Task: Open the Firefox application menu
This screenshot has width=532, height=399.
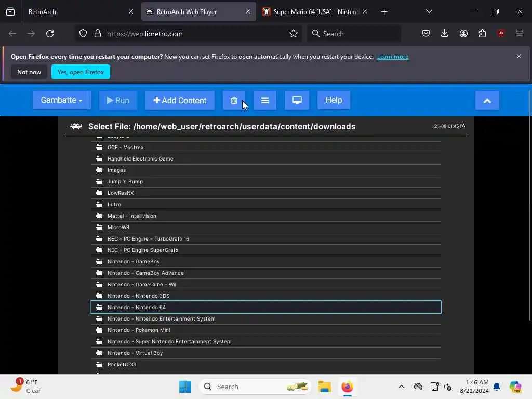Action: (x=520, y=33)
